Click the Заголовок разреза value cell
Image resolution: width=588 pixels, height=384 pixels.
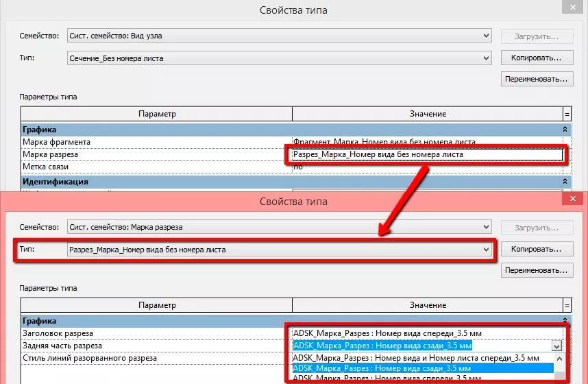coord(426,333)
